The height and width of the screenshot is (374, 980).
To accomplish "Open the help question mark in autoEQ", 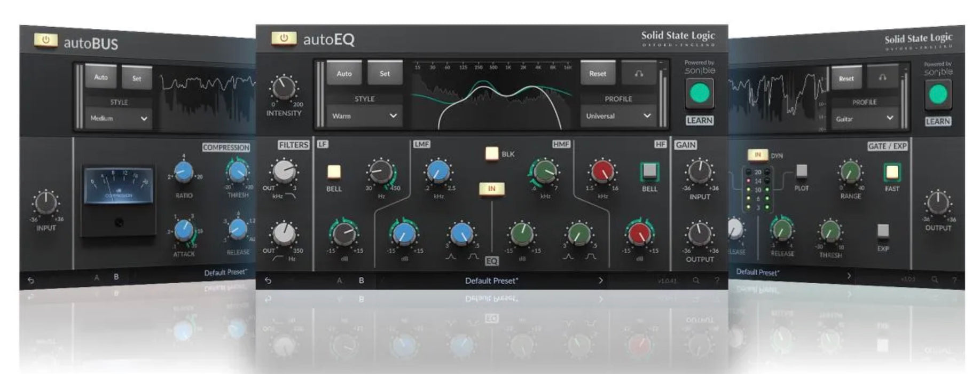I will tap(717, 280).
